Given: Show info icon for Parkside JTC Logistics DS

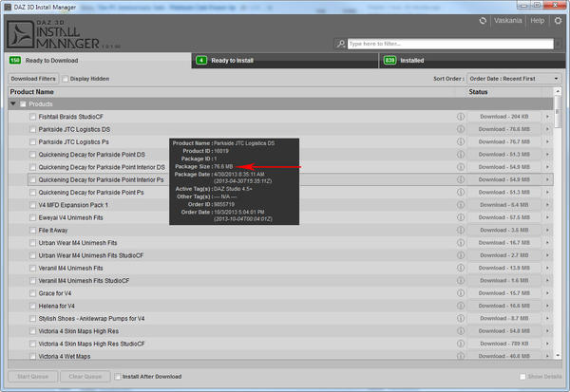Looking at the screenshot, I should tap(461, 129).
